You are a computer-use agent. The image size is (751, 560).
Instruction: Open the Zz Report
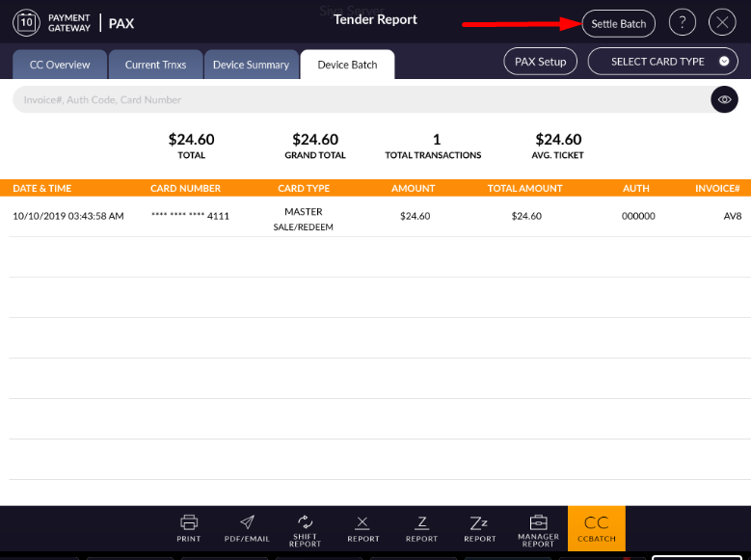pos(479,527)
